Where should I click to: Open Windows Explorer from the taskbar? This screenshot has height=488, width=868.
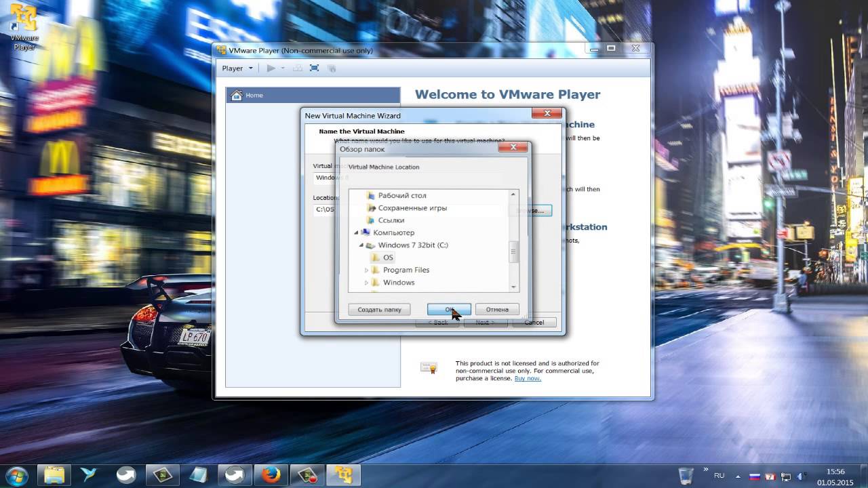tap(54, 474)
